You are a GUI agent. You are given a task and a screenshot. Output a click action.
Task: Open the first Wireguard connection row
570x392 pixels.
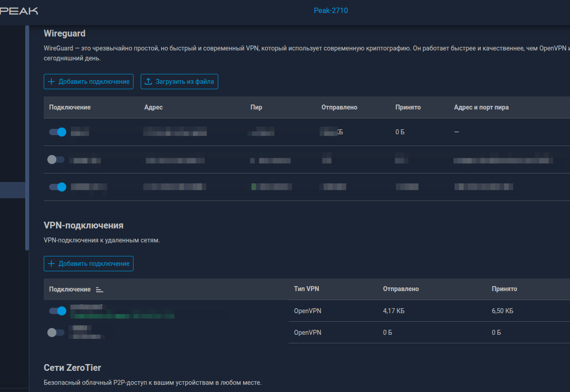(307, 132)
